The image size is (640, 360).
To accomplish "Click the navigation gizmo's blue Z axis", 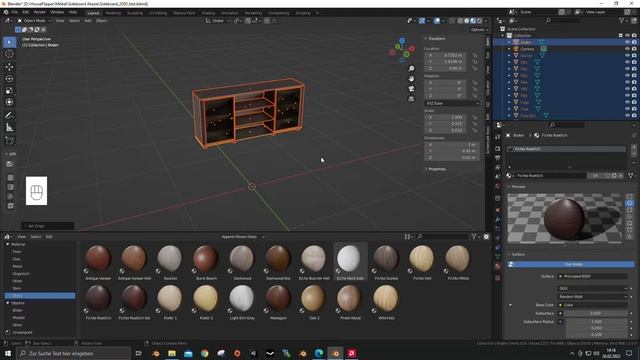I will (x=402, y=41).
